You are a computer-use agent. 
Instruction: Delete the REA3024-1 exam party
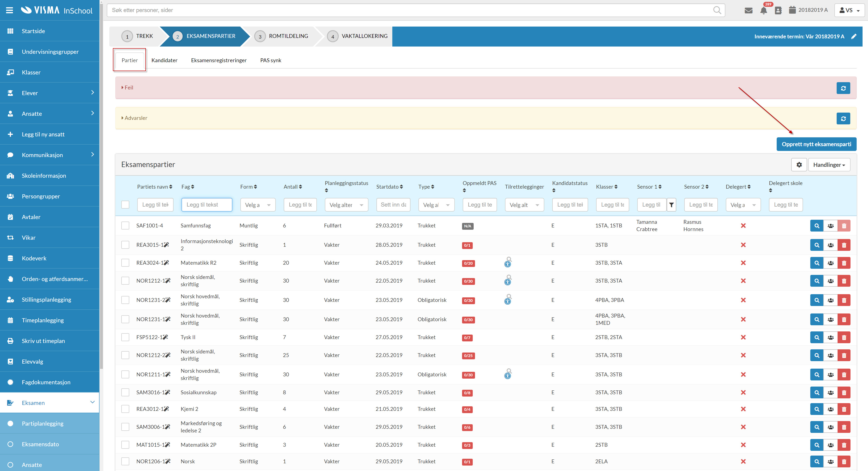pos(844,263)
